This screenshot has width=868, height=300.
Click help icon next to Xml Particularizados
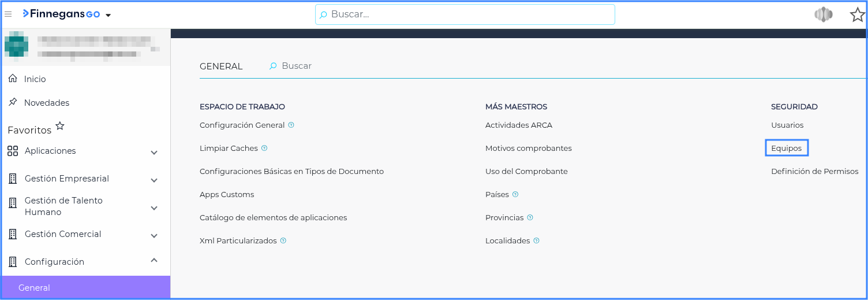click(283, 240)
